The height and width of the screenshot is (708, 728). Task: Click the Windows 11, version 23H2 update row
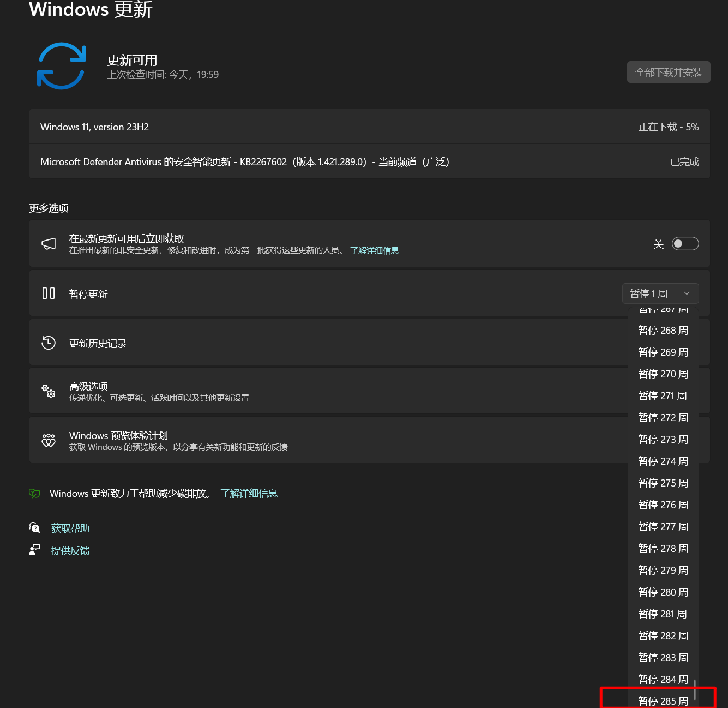coord(370,127)
